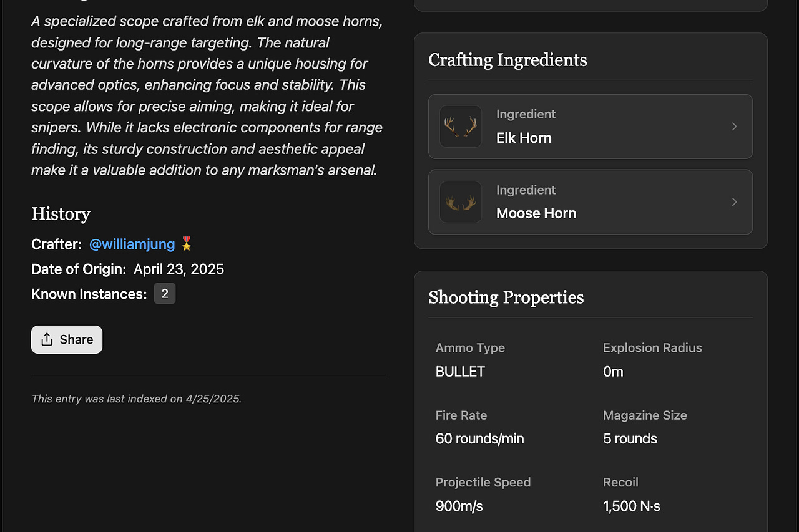Click the medal icon beside @williamjung

pos(186,244)
